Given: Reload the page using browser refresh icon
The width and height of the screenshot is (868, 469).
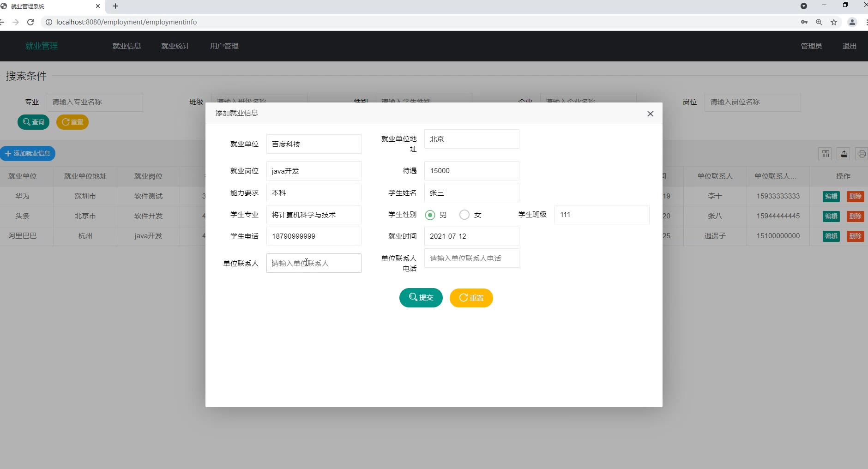Looking at the screenshot, I should tap(30, 22).
